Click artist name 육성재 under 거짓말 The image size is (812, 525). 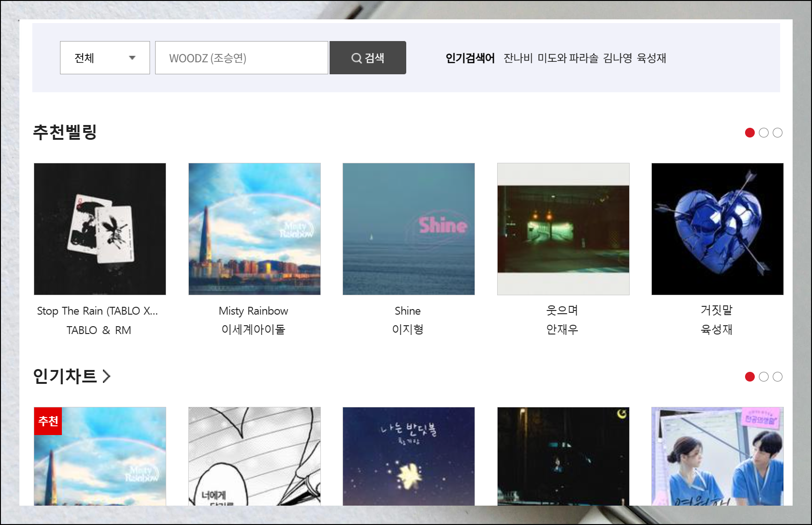click(x=716, y=329)
